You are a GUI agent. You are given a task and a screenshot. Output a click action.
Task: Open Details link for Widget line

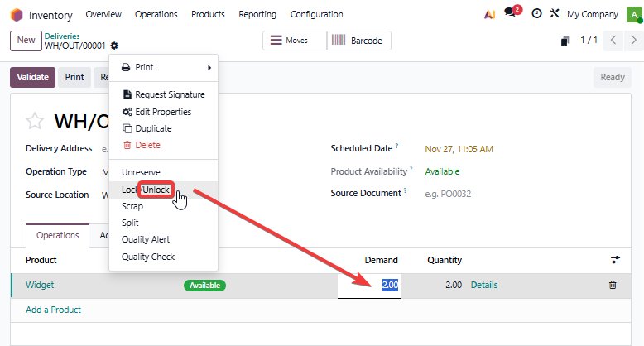click(x=484, y=285)
